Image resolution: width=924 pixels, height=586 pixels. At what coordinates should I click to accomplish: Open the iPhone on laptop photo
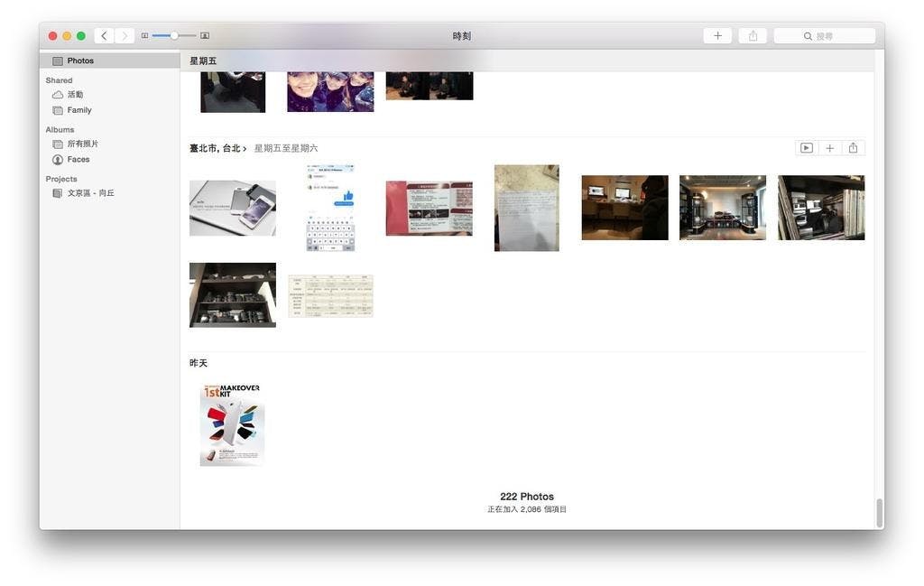233,208
